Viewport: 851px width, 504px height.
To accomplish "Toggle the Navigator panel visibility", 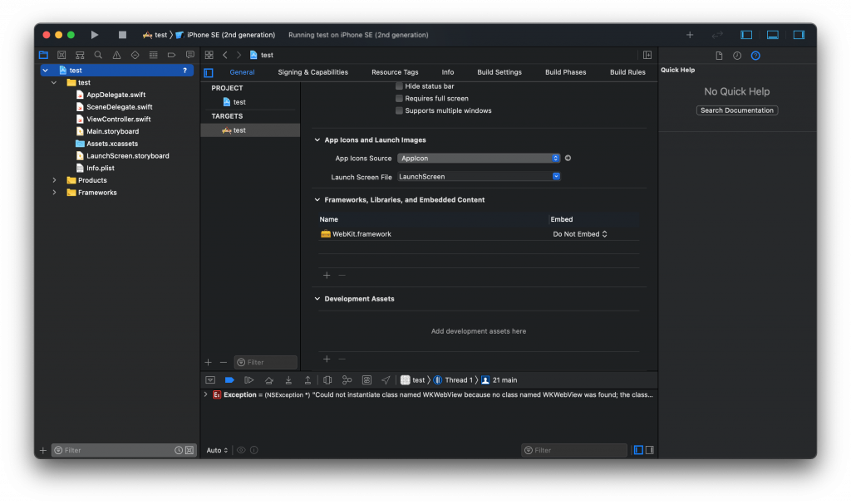I will click(746, 35).
